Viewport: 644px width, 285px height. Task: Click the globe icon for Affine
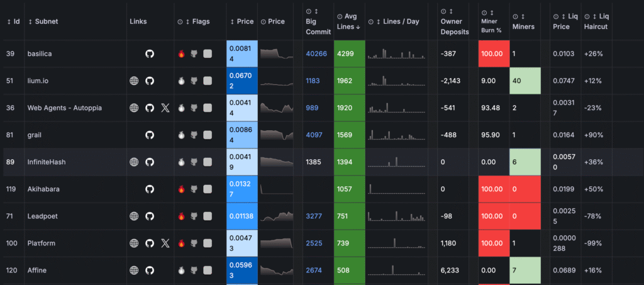click(x=134, y=271)
